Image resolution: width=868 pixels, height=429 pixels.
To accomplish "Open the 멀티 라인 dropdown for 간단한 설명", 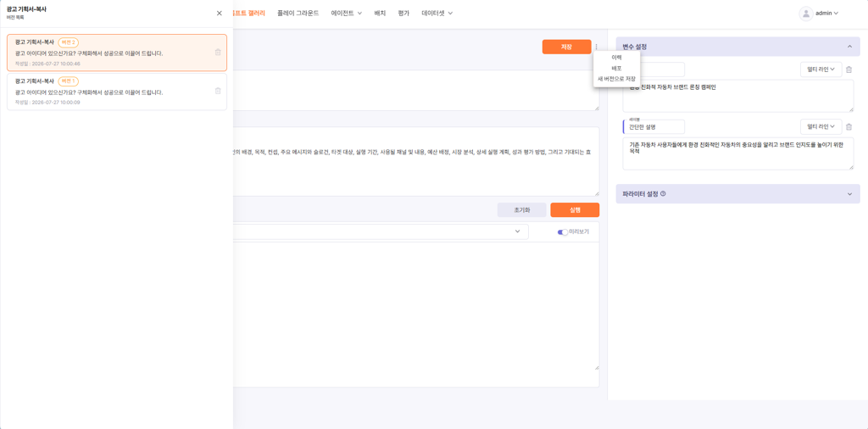I will point(821,127).
